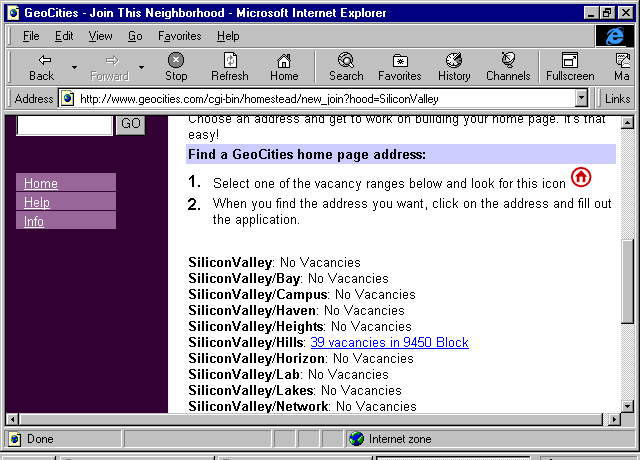Click the 'SiliconValley/Network' entry text

coord(302,406)
